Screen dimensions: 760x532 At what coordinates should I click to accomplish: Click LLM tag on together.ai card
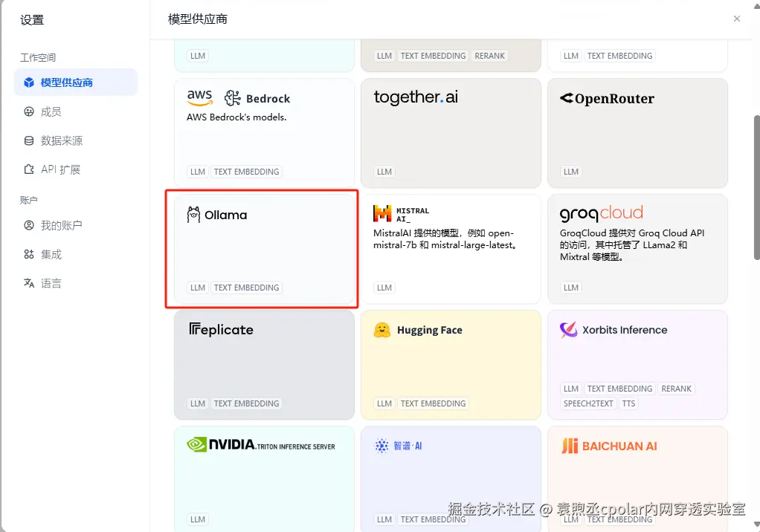coord(384,172)
